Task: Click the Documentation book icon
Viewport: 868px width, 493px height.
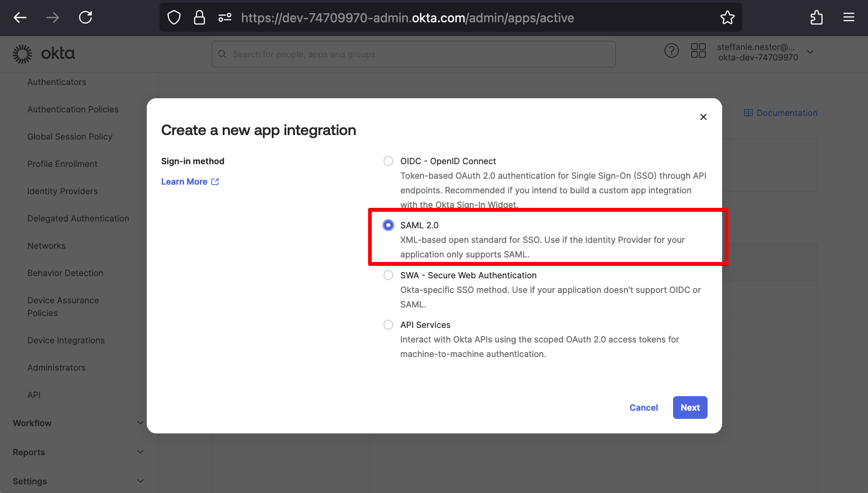Action: coord(748,113)
